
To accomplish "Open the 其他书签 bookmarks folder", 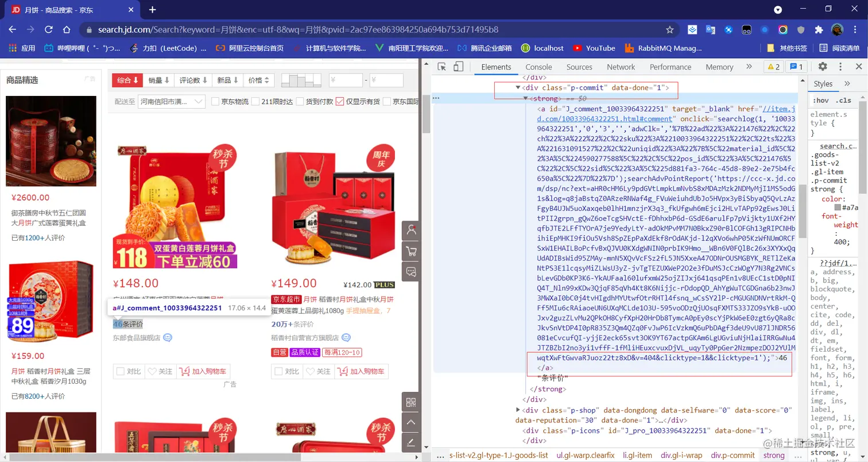I will coord(788,48).
